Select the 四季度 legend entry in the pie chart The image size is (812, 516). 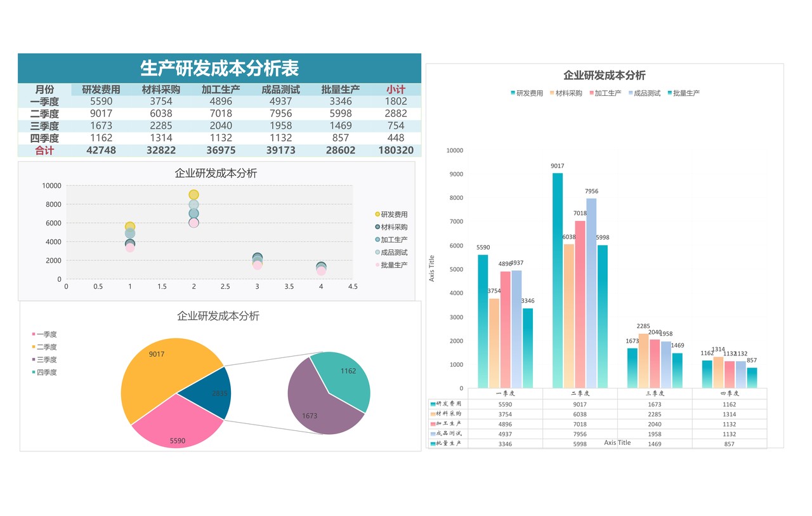44,373
